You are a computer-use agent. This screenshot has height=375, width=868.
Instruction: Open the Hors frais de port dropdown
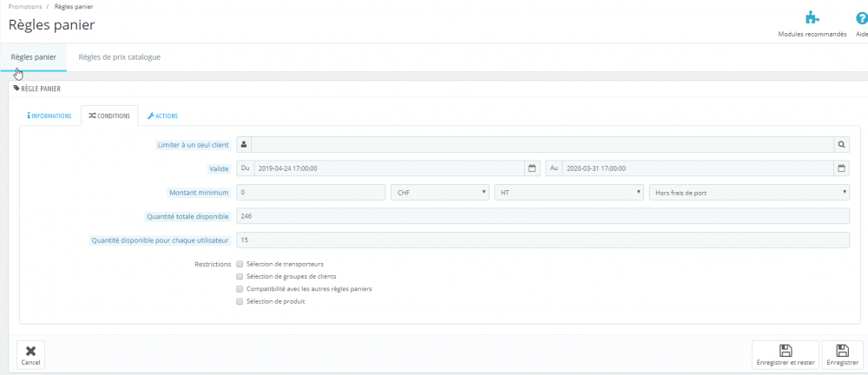749,192
